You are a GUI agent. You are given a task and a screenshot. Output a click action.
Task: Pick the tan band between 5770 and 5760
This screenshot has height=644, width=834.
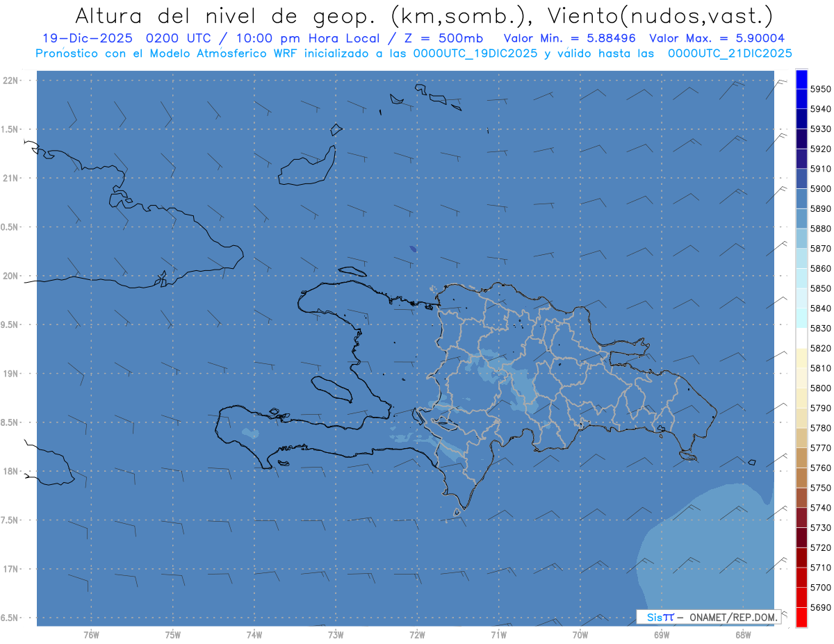[x=801, y=458]
